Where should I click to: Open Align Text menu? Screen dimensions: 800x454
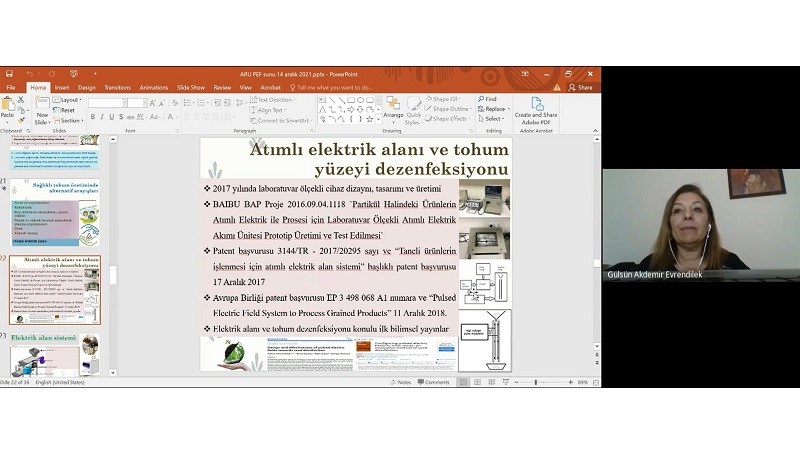[x=267, y=110]
